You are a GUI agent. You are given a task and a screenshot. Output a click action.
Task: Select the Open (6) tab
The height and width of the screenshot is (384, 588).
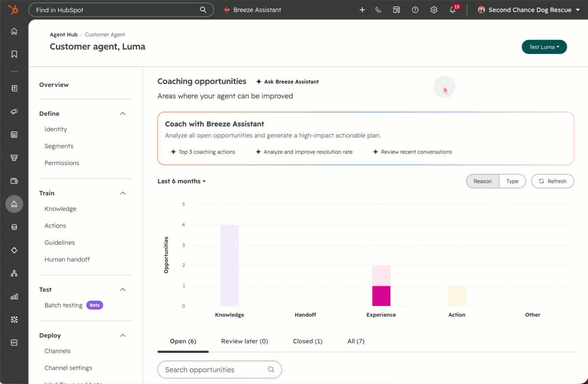183,341
